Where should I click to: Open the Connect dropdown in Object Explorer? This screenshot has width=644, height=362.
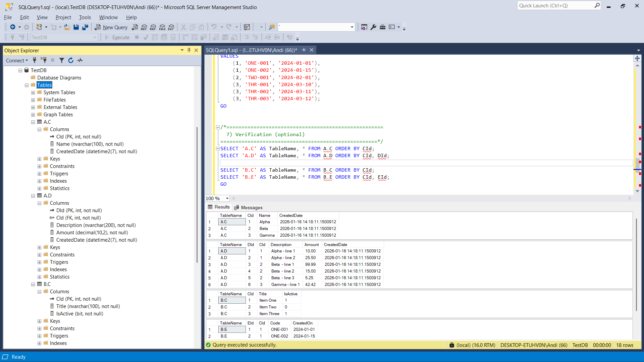tap(17, 60)
